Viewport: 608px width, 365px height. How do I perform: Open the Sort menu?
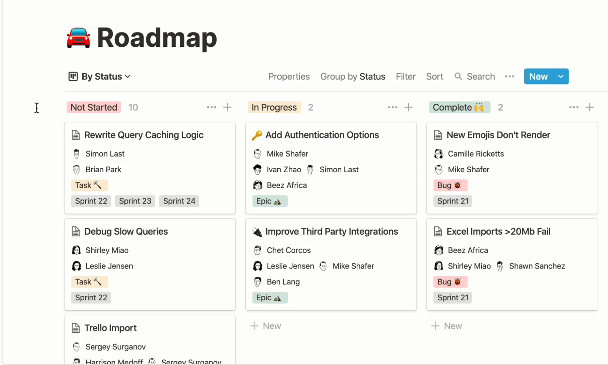coord(434,76)
